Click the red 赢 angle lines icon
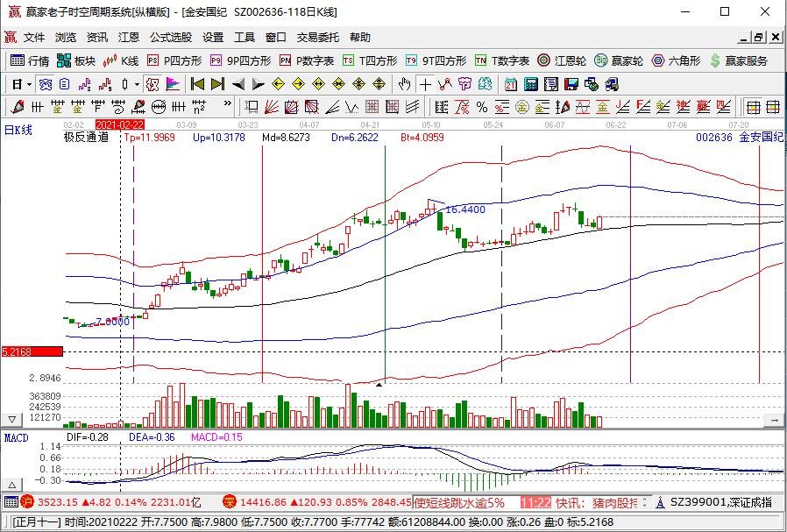The image size is (787, 532). pos(703,106)
